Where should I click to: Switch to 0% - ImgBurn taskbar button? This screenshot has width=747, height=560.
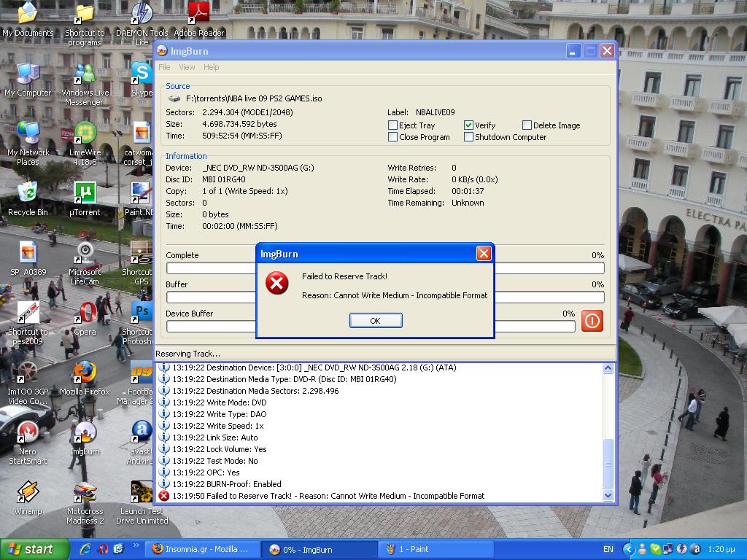click(320, 550)
